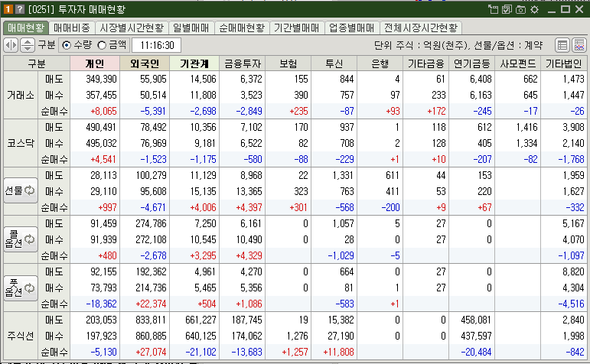
Task: Click the 투신 column header
Action: click(x=334, y=63)
